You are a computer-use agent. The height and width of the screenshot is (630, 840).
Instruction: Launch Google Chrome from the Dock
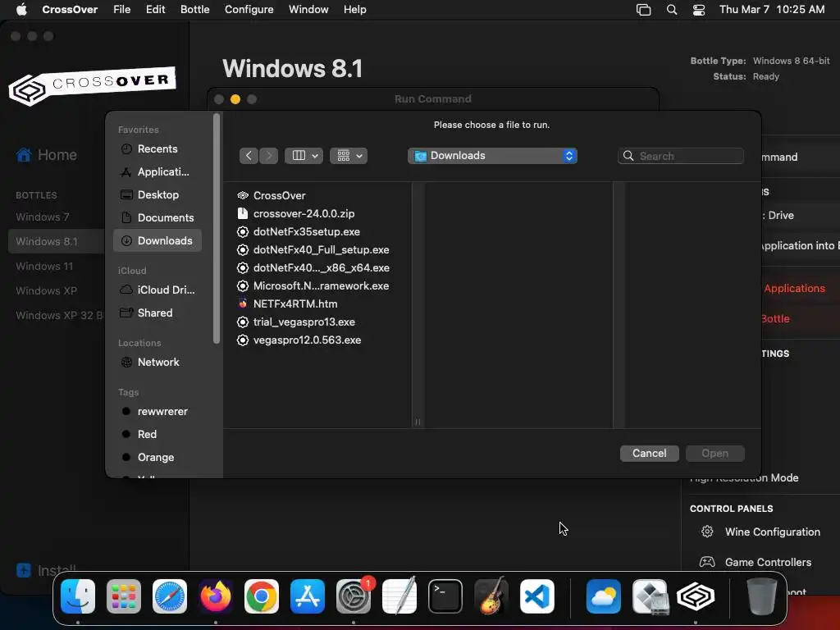click(x=262, y=596)
